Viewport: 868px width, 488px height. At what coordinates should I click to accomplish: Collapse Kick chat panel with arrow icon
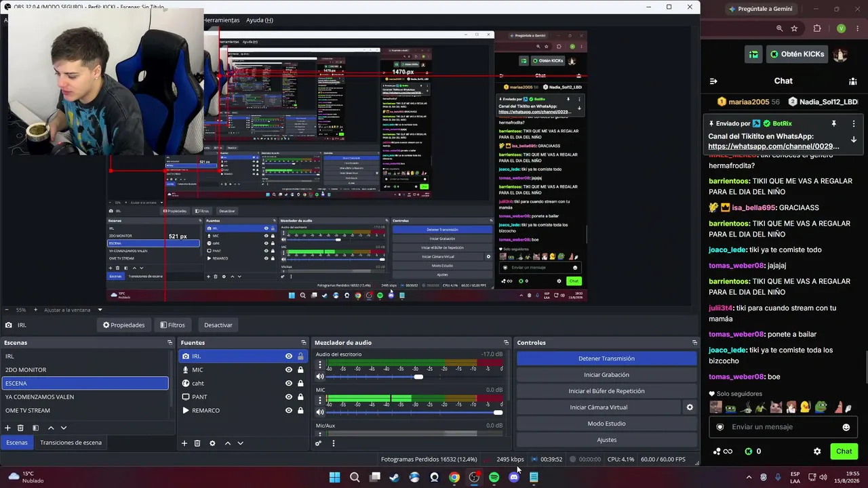[713, 81]
